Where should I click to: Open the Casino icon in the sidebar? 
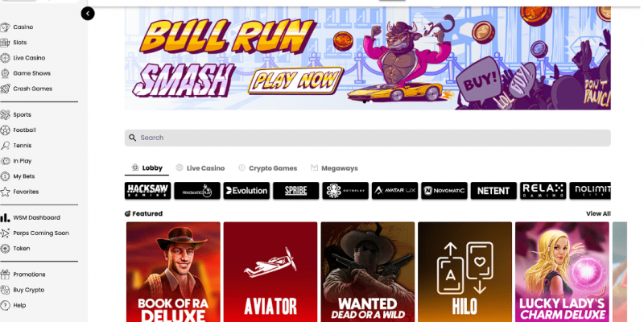(x=5, y=27)
